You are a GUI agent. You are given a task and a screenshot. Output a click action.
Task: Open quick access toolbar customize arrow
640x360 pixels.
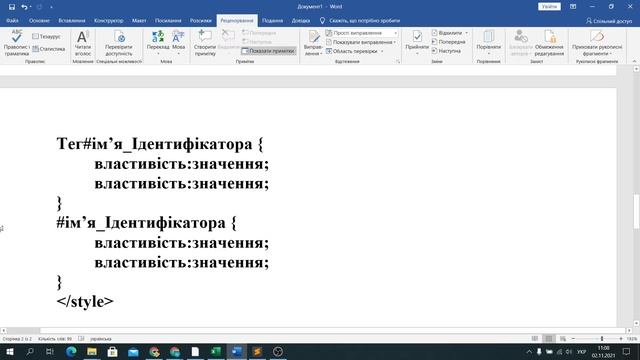(51, 7)
